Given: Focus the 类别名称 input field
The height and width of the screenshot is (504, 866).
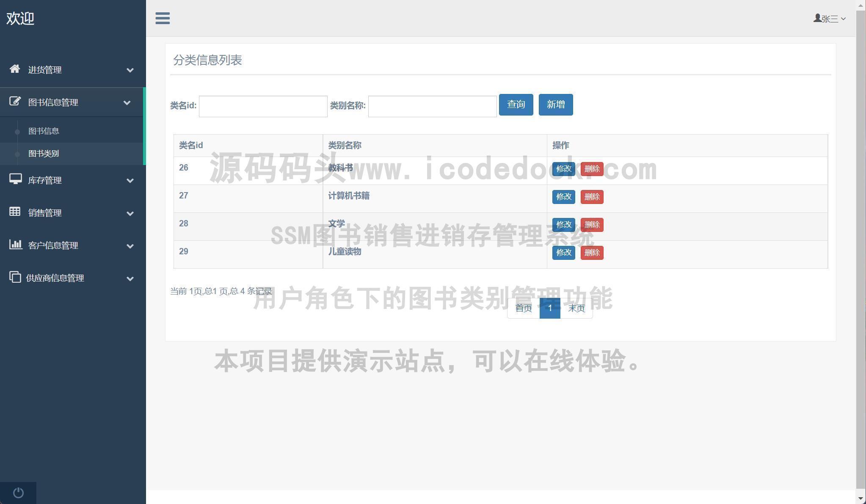Looking at the screenshot, I should click(x=432, y=106).
